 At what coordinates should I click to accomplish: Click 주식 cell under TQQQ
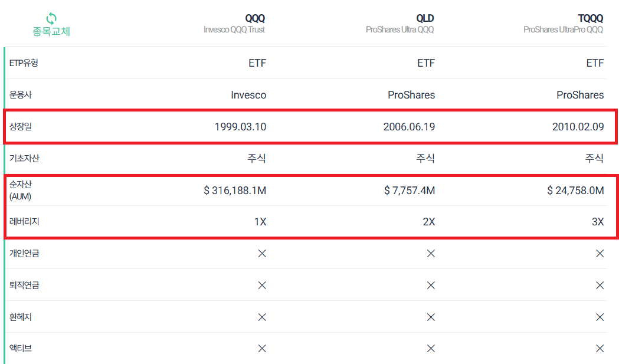pyautogui.click(x=594, y=158)
